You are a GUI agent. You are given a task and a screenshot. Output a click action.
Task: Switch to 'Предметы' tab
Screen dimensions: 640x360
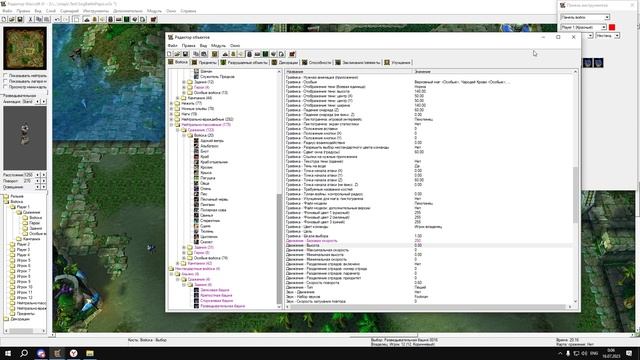pyautogui.click(x=204, y=62)
